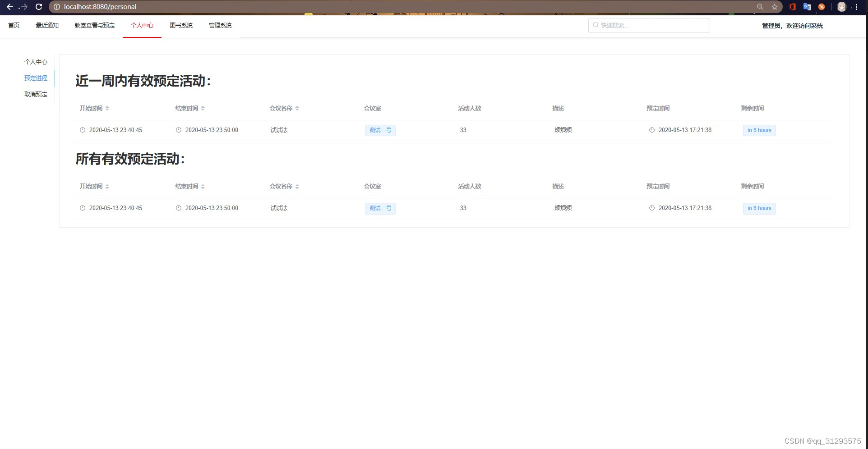868x449 pixels.
Task: Bookmark this page with the star icon
Action: pos(775,7)
